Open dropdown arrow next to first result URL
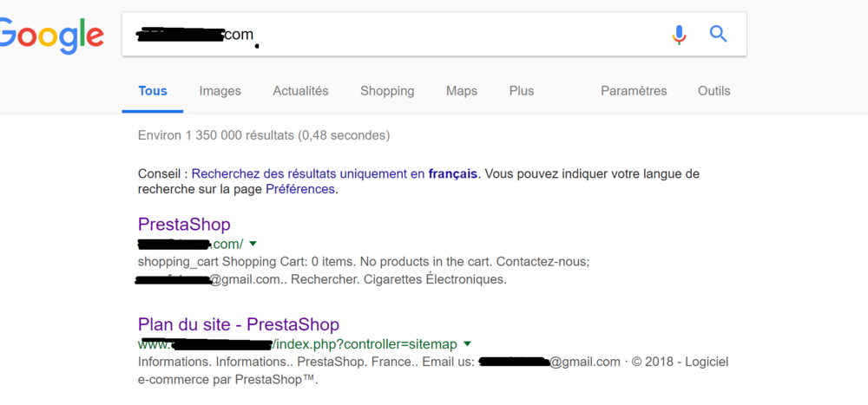 253,244
